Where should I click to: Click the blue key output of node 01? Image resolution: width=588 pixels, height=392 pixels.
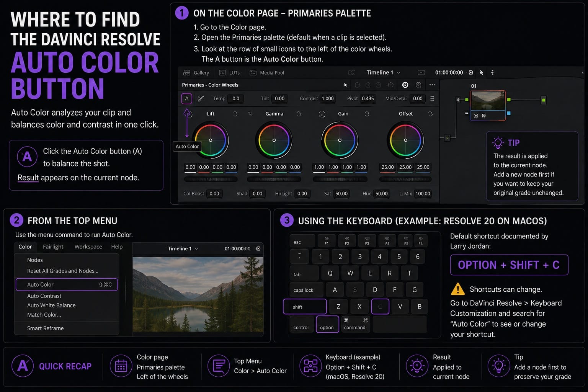tap(509, 113)
